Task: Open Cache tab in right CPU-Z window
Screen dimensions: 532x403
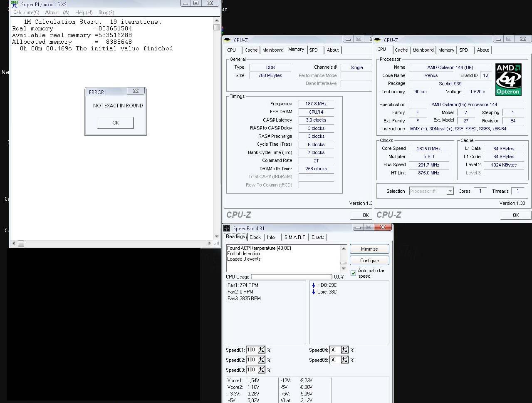Action: pos(401,50)
